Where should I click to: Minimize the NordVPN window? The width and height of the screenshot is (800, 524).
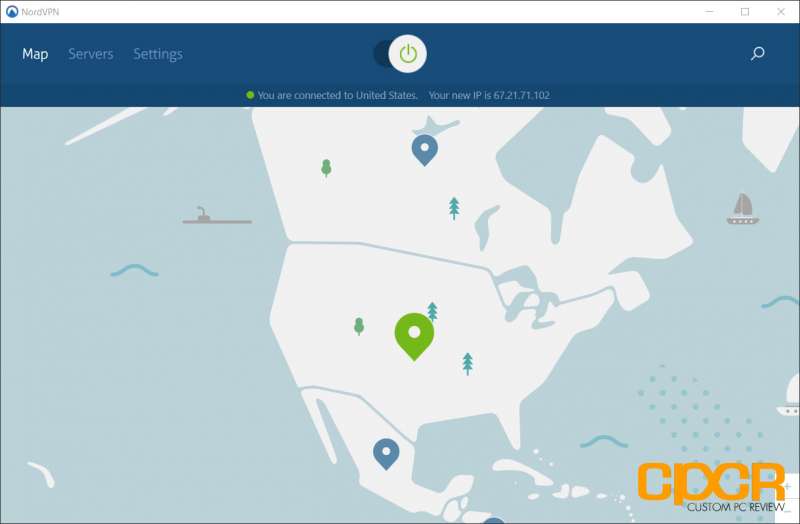click(x=709, y=11)
